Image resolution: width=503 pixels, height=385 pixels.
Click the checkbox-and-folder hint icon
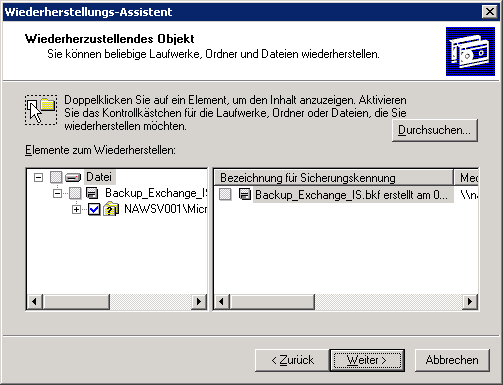pos(41,110)
